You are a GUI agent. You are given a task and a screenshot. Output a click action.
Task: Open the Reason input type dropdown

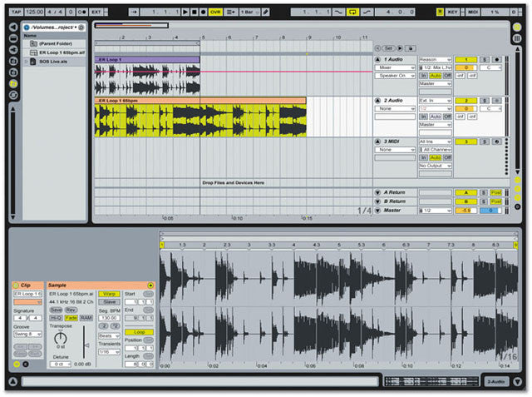pyautogui.click(x=435, y=61)
